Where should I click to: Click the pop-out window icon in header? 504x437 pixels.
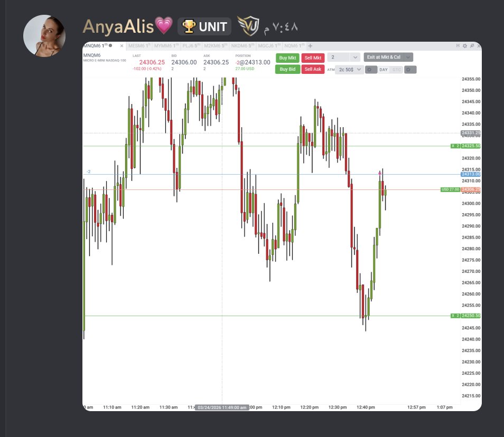pos(472,46)
